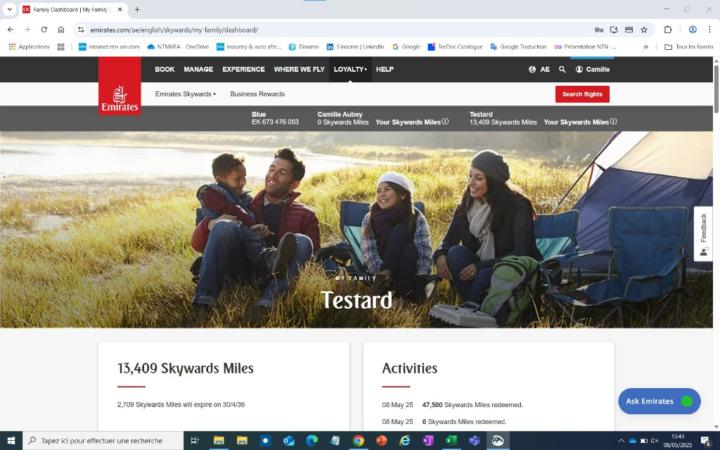Open the tab search dropdown arrow

(9, 9)
